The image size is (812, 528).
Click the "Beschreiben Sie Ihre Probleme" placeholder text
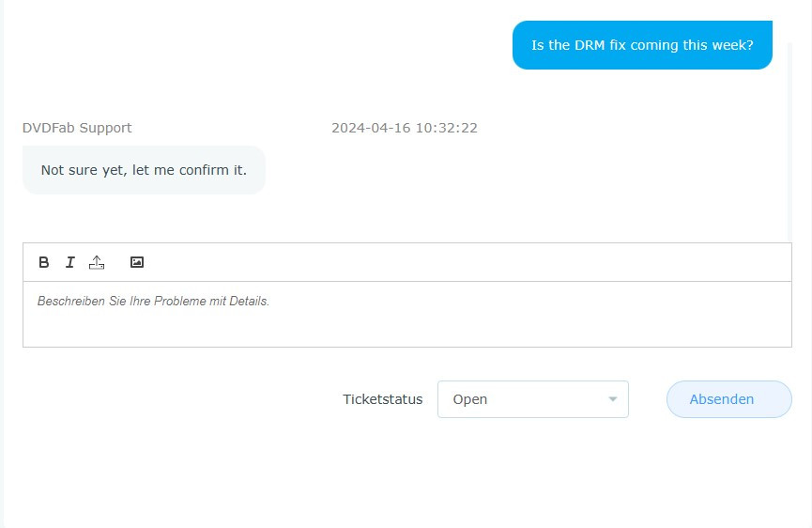click(x=153, y=302)
